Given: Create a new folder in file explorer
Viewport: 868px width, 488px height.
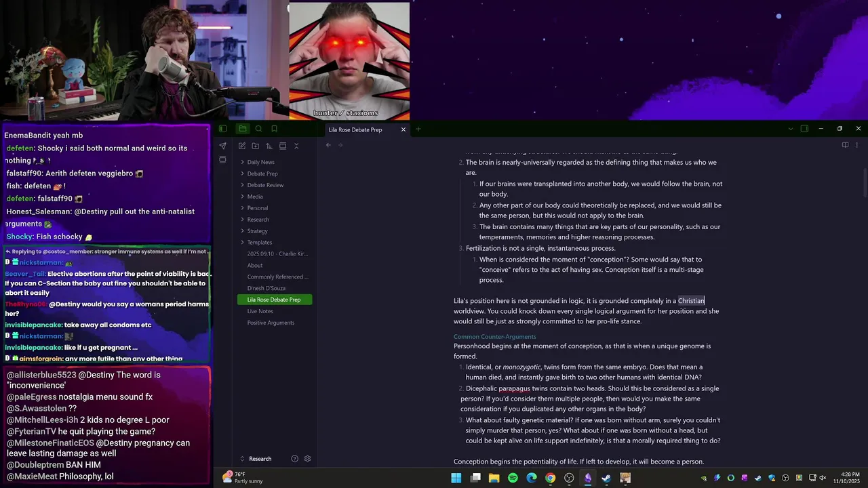Looking at the screenshot, I should click(255, 146).
